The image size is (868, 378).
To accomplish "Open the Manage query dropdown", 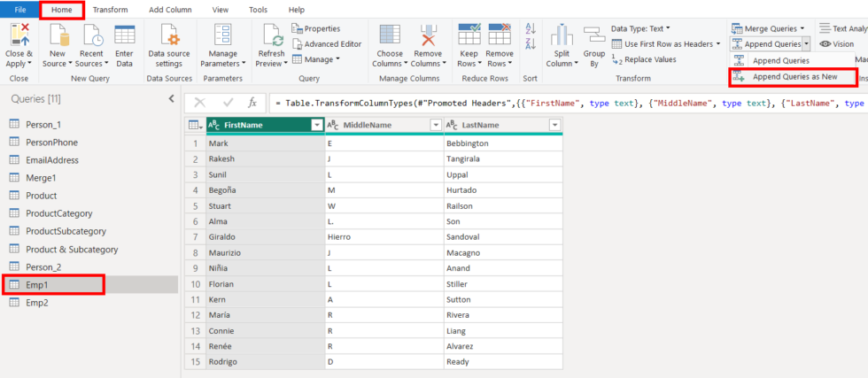I will click(316, 59).
